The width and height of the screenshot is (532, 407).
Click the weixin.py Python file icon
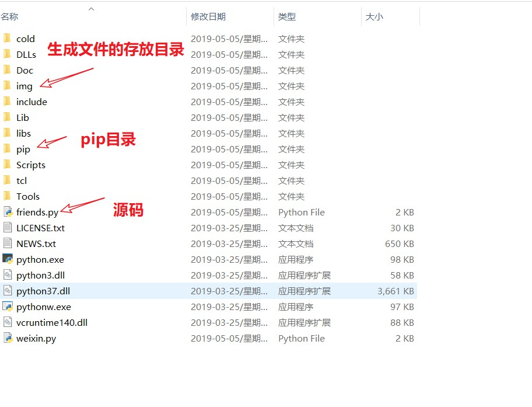tap(8, 338)
